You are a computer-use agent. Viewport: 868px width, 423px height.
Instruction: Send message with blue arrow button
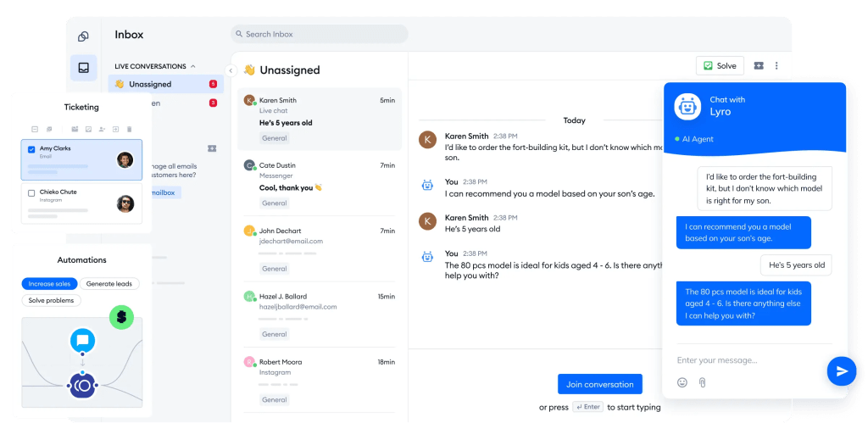[x=841, y=370]
